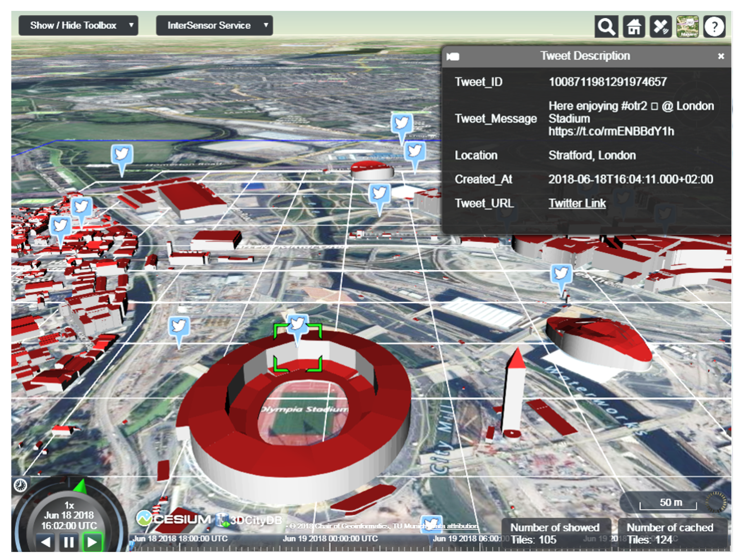Click the green speed needle on animation dial

[x=80, y=487]
